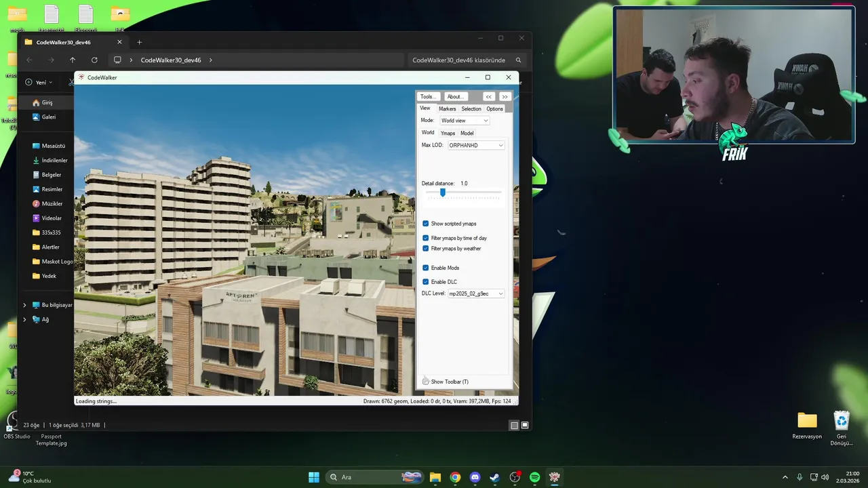Click the CodeWalker title bar app icon

(81, 77)
